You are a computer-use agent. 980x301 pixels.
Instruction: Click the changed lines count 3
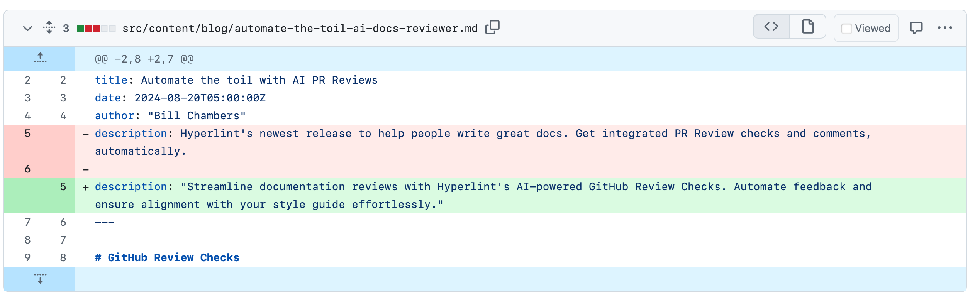[x=66, y=28]
